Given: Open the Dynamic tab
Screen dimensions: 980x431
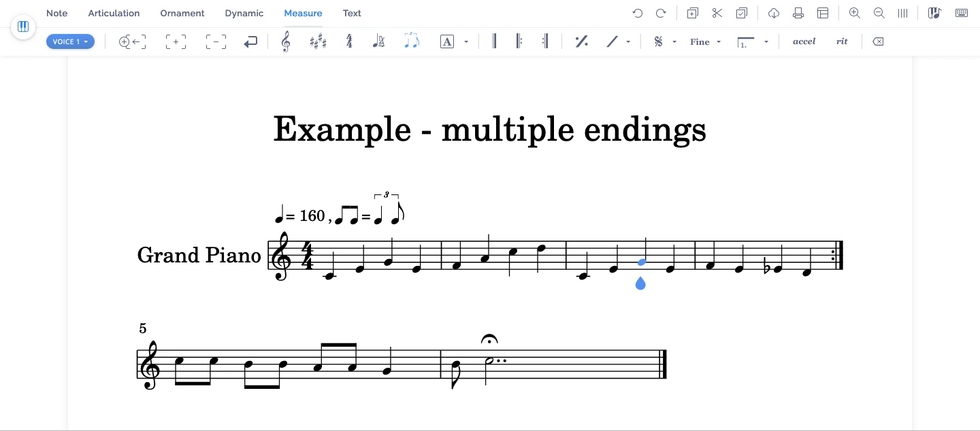Looking at the screenshot, I should [244, 13].
